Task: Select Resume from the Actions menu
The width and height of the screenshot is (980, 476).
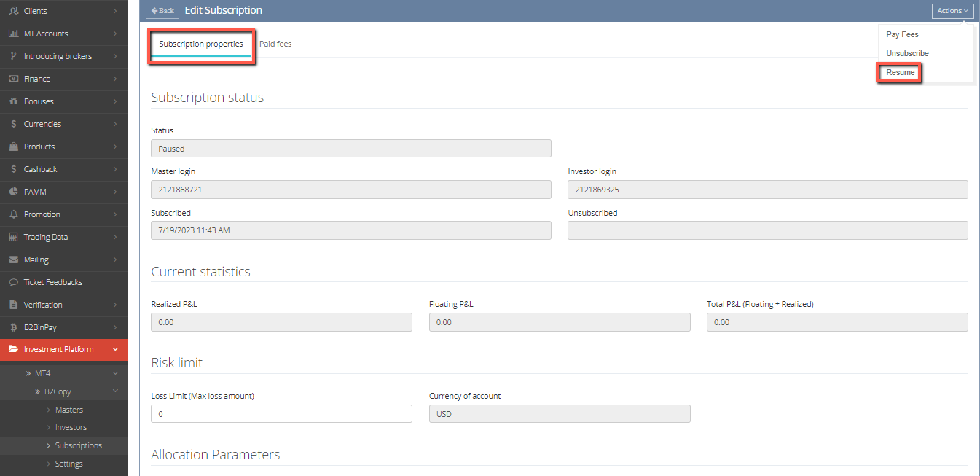Action: pos(900,73)
